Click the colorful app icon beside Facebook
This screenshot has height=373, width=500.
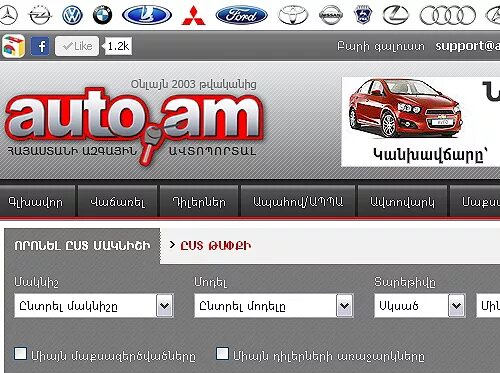click(x=13, y=46)
